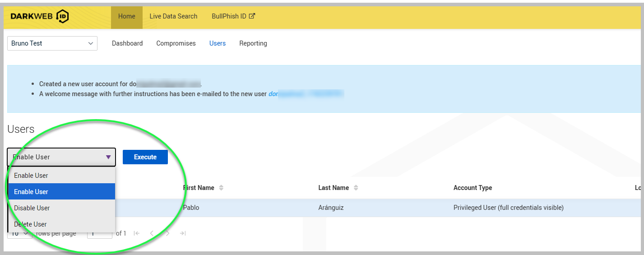Open the Bruno Test organization dropdown
This screenshot has height=255, width=644.
52,43
